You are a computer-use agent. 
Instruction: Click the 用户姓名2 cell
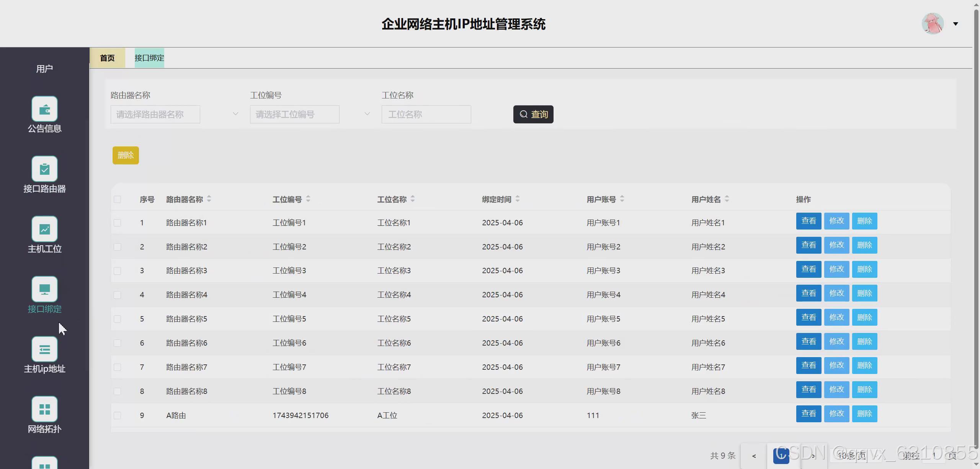coord(708,247)
